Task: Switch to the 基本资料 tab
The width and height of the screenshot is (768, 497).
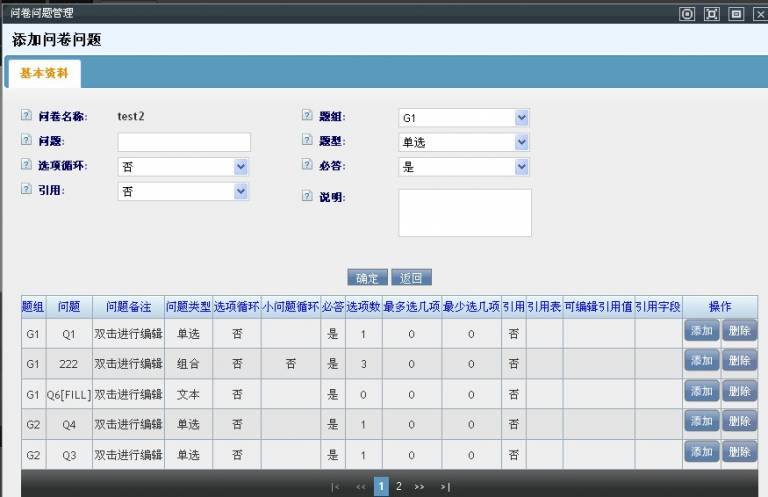Action: (x=43, y=75)
